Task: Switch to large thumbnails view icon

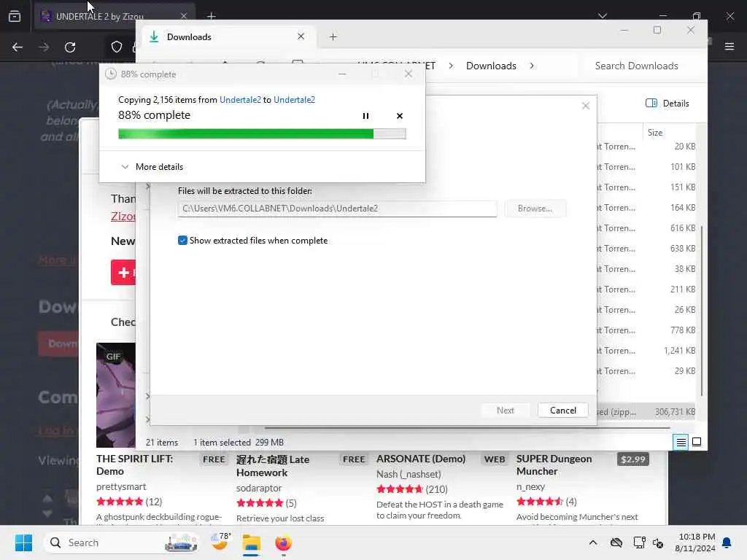Action: [697, 443]
